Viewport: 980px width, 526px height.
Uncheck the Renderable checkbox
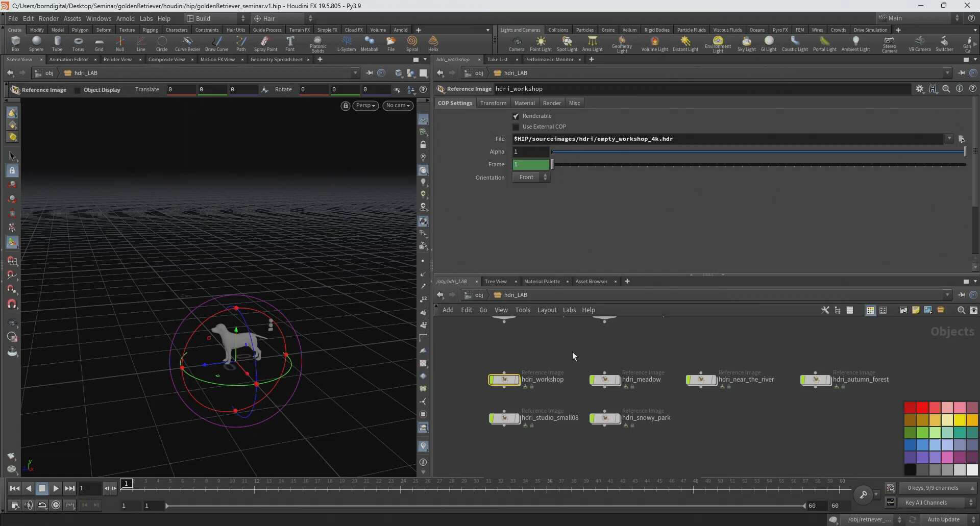point(516,116)
